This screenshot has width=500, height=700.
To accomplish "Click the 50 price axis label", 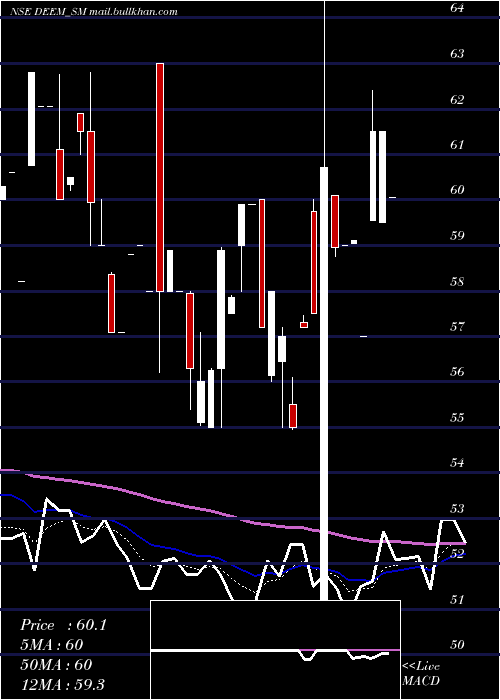I will click(x=457, y=645).
